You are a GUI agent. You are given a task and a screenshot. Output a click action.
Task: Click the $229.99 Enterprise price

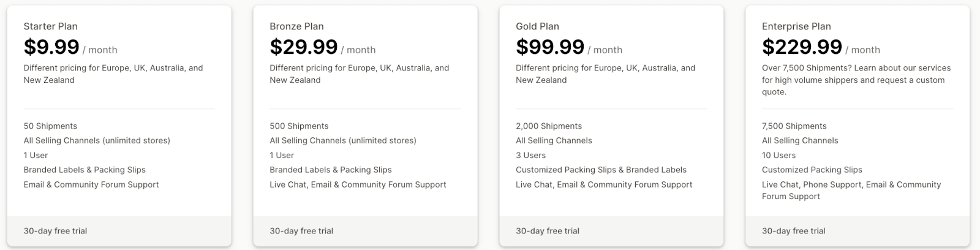(x=802, y=47)
